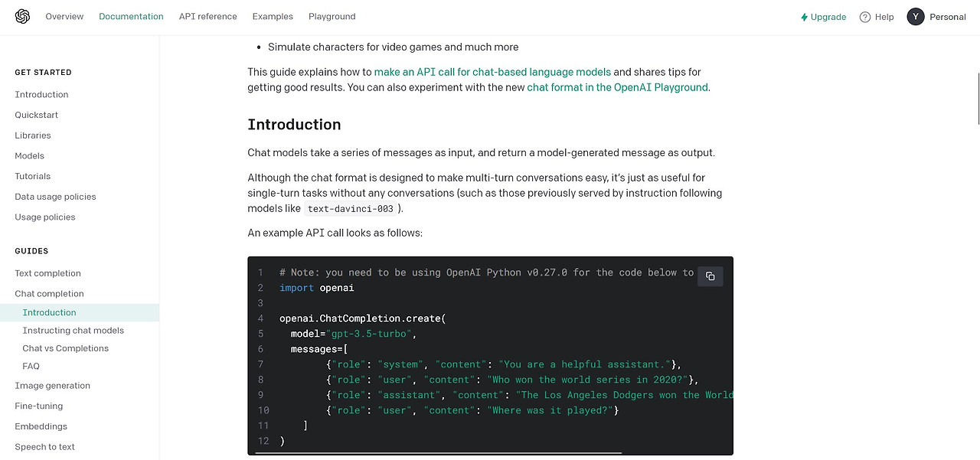Select the Documentation tab
The image size is (980, 460).
[x=131, y=17]
